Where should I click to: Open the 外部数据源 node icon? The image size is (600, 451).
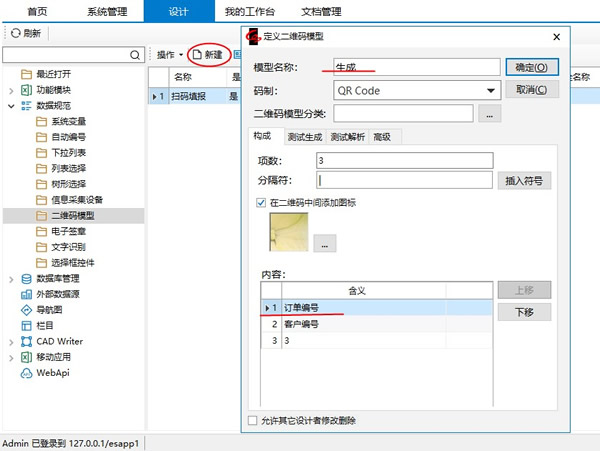tap(27, 294)
